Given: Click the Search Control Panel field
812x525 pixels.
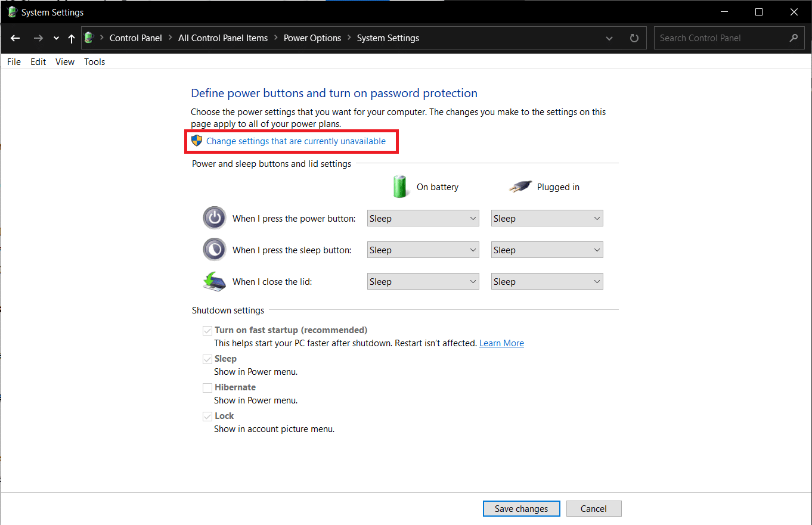Looking at the screenshot, I should 721,38.
